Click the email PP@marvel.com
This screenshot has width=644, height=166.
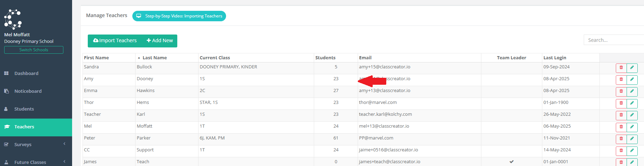(376, 138)
